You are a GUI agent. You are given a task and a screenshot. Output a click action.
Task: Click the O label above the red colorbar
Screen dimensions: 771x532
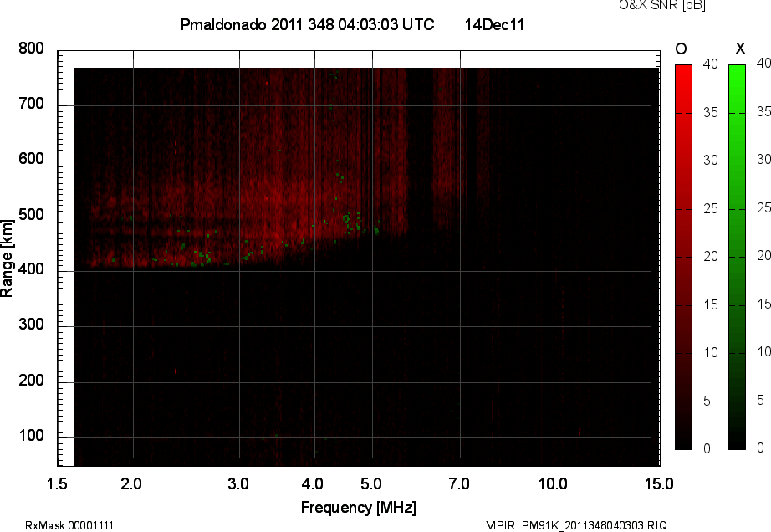682,49
